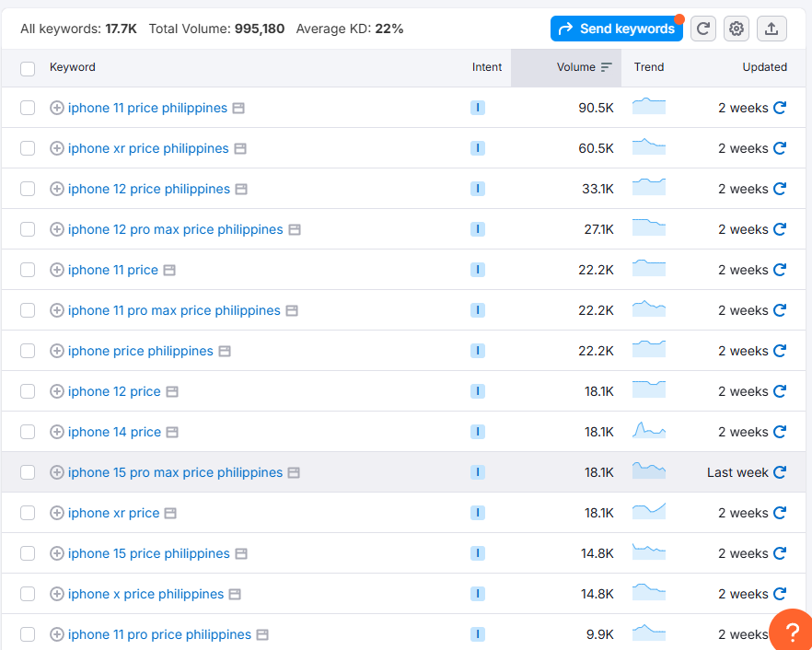Viewport: 812px width, 650px height.
Task: Click the 33.1K volume value
Action: click(597, 189)
